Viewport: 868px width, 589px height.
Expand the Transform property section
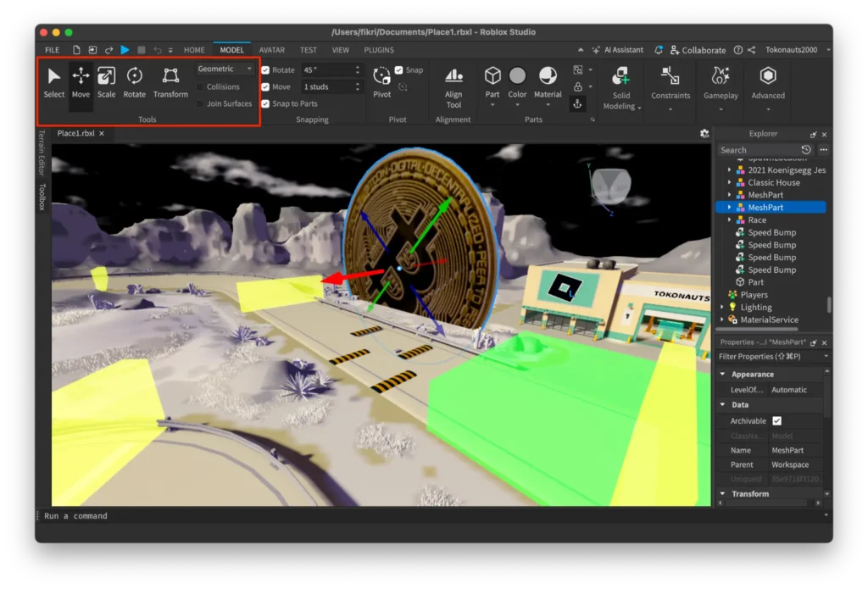(x=722, y=493)
